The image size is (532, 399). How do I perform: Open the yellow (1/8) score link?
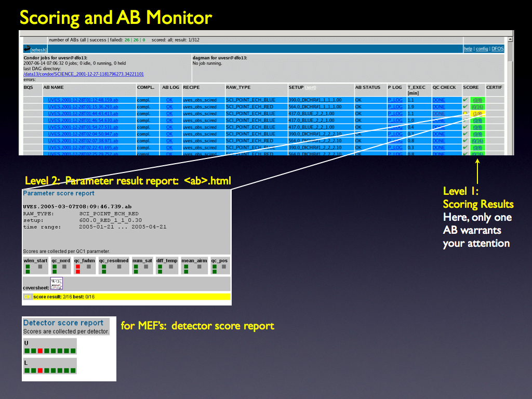pos(477,114)
